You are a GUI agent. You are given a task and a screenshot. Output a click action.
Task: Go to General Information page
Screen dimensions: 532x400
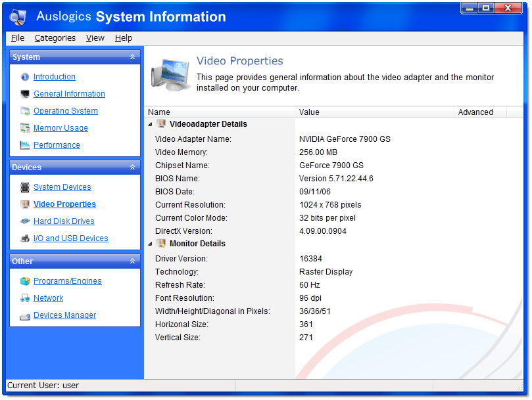pyautogui.click(x=69, y=93)
